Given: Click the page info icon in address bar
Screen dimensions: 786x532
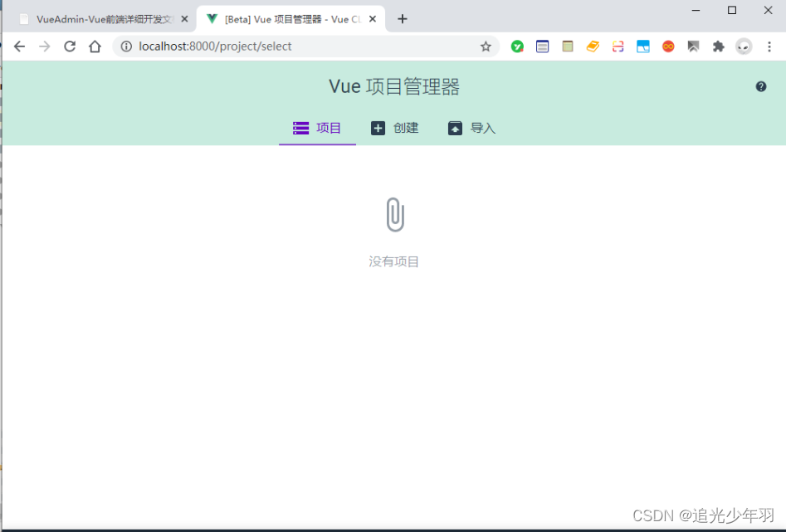Looking at the screenshot, I should point(125,46).
